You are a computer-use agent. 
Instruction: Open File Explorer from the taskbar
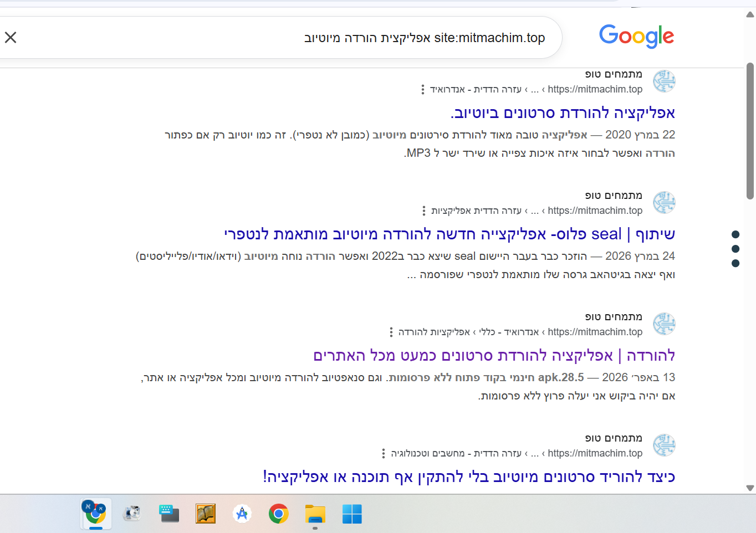[x=315, y=514]
